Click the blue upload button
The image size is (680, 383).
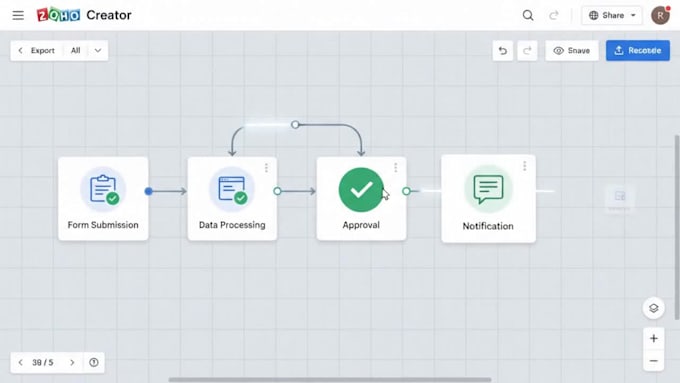click(x=638, y=51)
